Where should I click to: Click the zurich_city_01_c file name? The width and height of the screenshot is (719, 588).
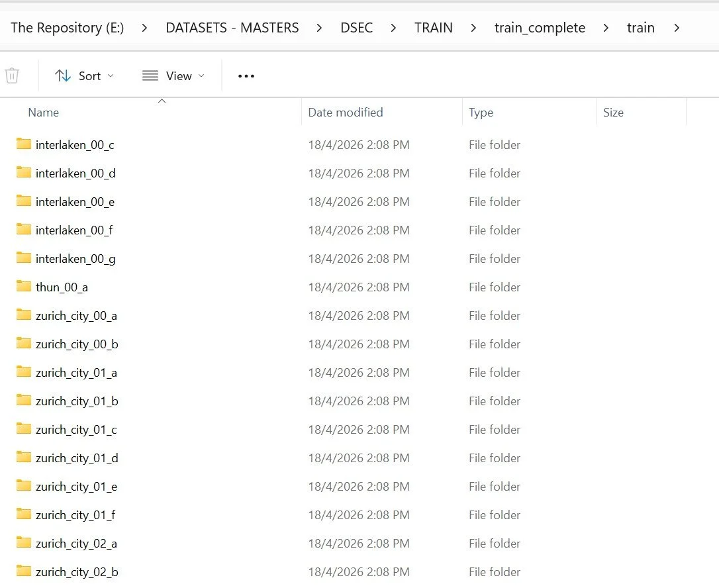(x=76, y=430)
